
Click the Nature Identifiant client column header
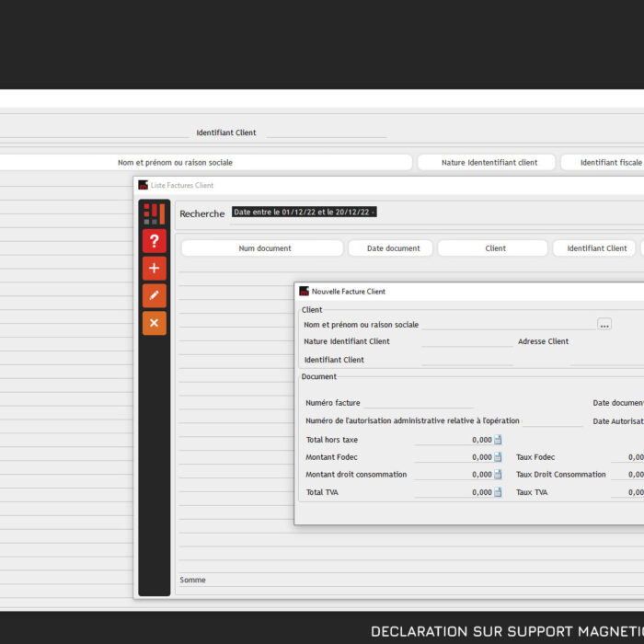click(489, 163)
